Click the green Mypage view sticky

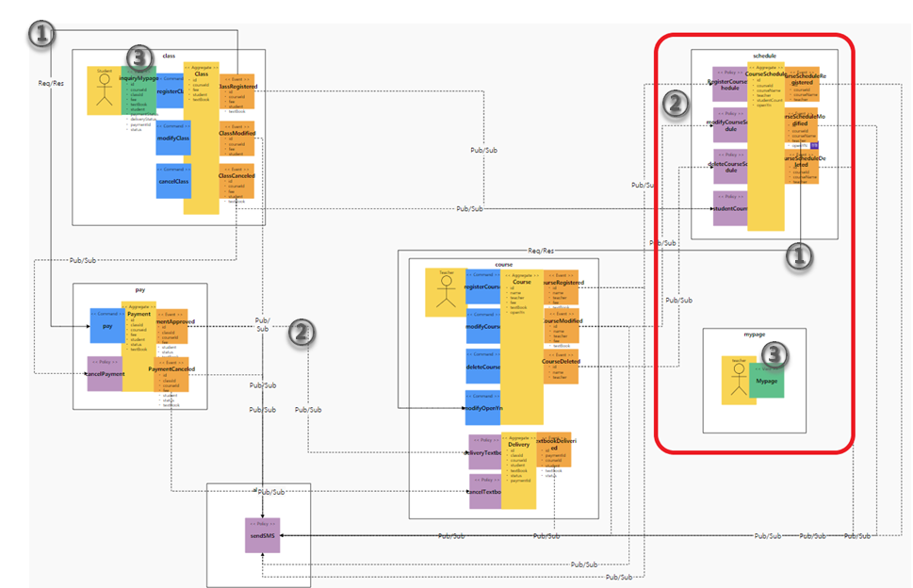(766, 381)
